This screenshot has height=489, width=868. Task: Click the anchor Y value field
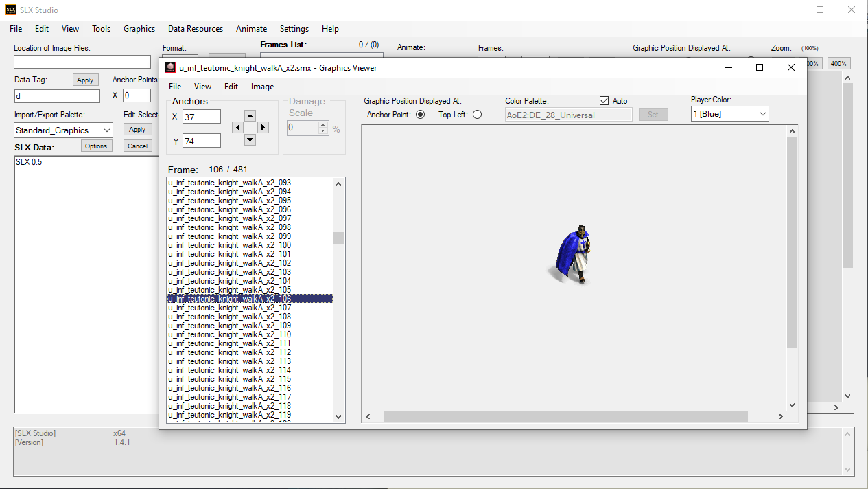[201, 141]
